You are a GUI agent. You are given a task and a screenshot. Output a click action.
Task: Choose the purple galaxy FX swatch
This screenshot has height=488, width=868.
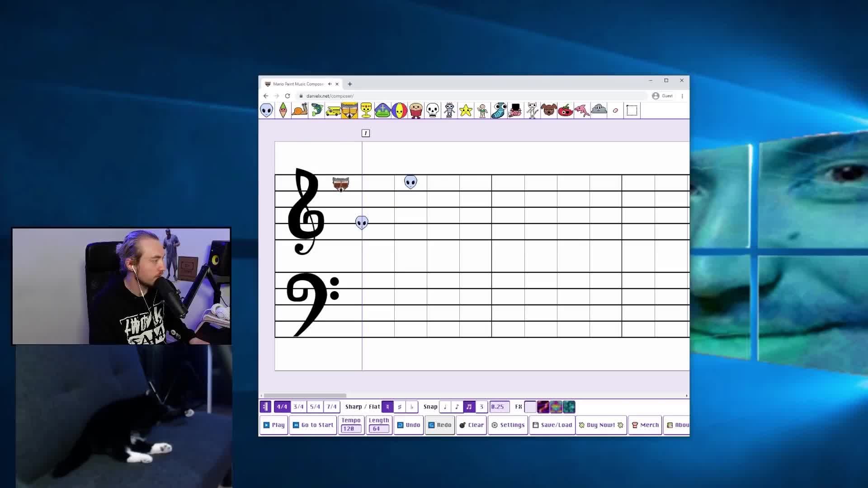pyautogui.click(x=543, y=407)
